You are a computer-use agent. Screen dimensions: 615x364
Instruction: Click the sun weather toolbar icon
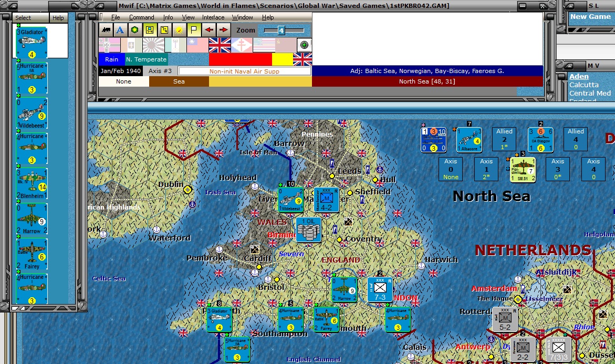click(x=179, y=30)
